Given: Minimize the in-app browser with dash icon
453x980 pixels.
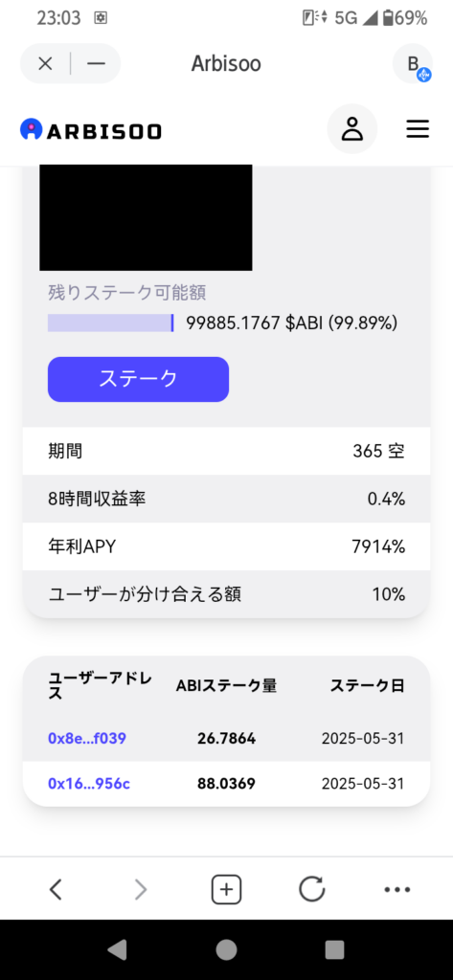Looking at the screenshot, I should pos(96,64).
